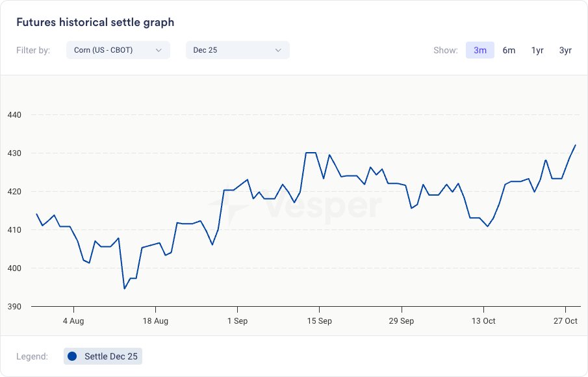The height and width of the screenshot is (377, 588).
Task: Select the 3m time range
Action: pos(480,50)
